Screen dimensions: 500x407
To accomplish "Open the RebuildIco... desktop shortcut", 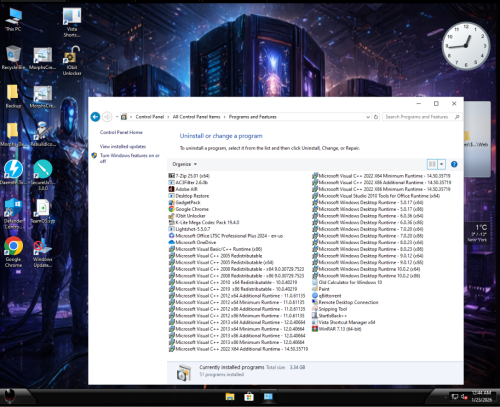I will 43,134.
